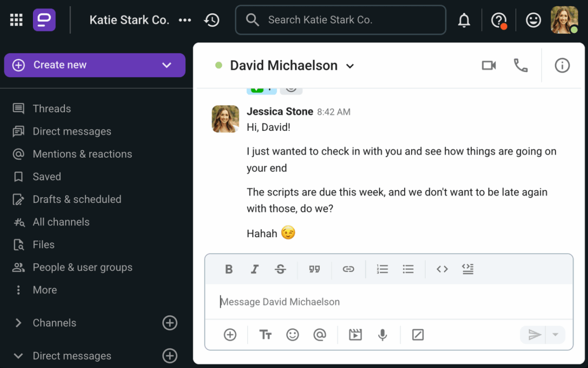This screenshot has height=368, width=588.
Task: Record a video message
Action: (355, 334)
